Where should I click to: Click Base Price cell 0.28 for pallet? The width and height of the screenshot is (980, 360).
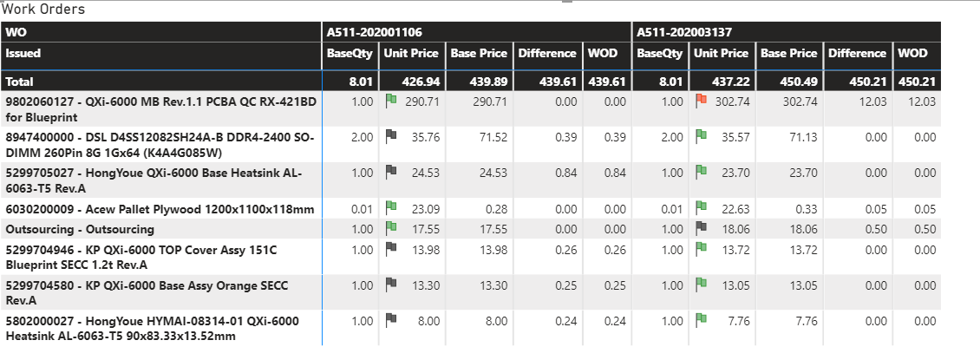click(495, 209)
